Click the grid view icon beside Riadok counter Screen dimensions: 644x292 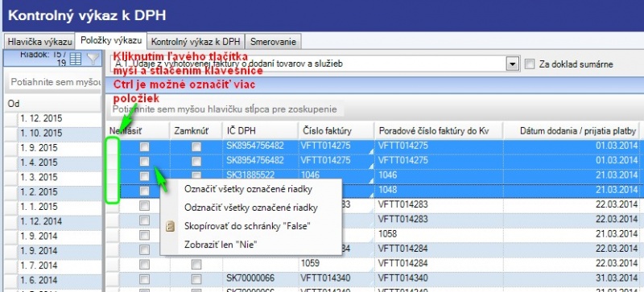click(75, 59)
